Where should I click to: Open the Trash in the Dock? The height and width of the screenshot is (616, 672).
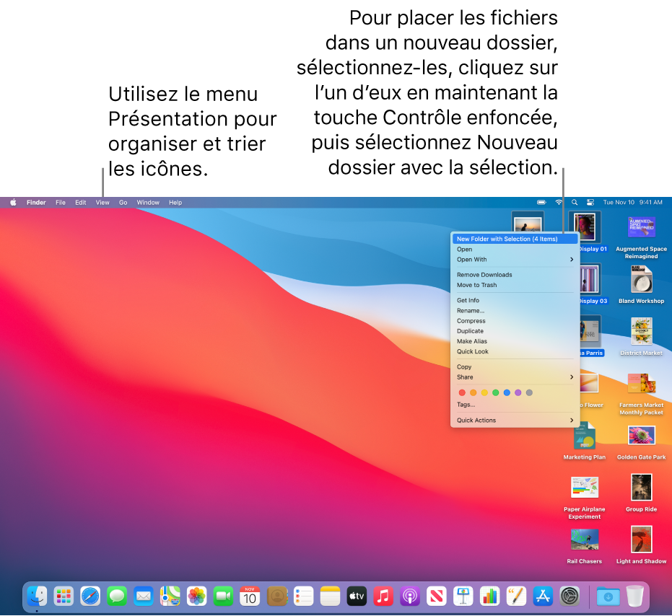(634, 596)
